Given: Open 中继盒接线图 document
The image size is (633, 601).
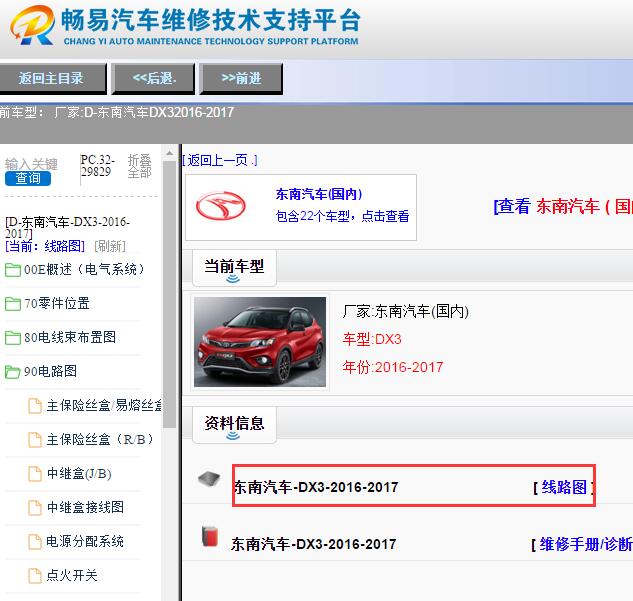Looking at the screenshot, I should (85, 507).
